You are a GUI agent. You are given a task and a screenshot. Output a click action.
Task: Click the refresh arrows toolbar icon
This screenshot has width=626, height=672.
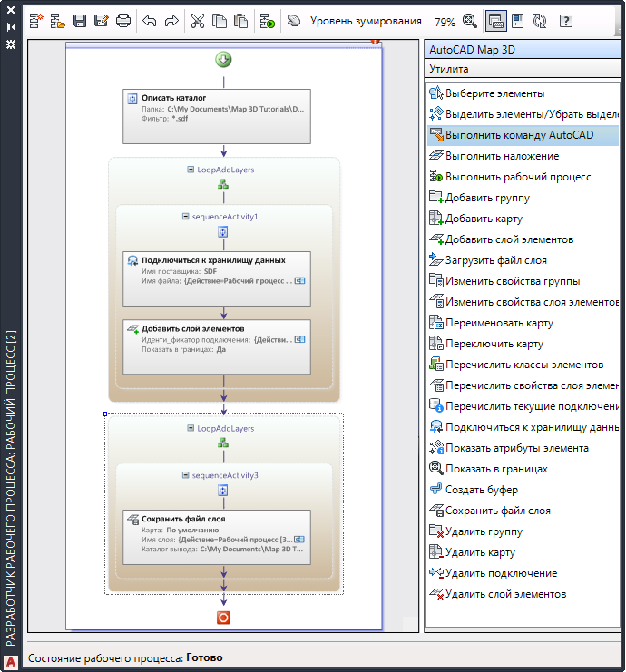[540, 21]
